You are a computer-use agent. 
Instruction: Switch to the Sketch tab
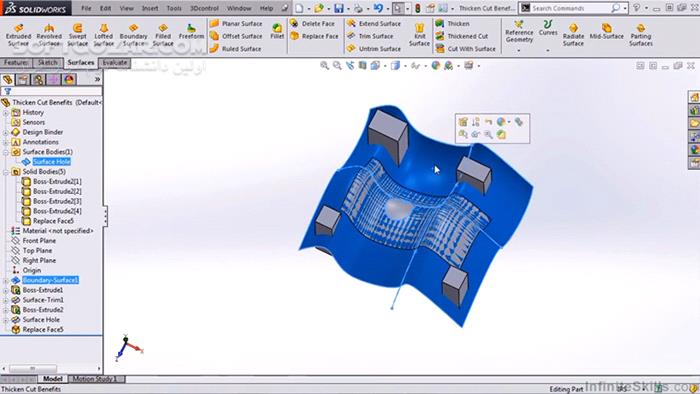click(48, 62)
